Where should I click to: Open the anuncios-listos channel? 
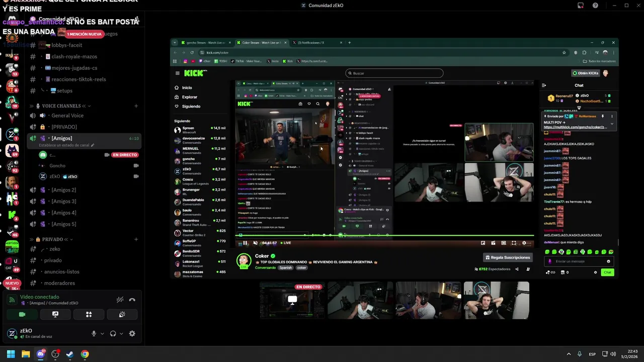pyautogui.click(x=84, y=271)
